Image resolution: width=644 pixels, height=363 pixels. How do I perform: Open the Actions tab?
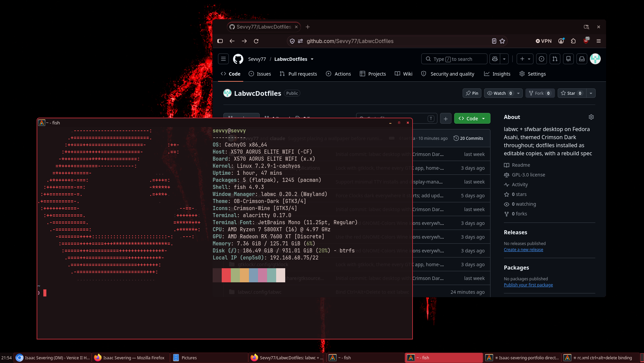pos(338,74)
